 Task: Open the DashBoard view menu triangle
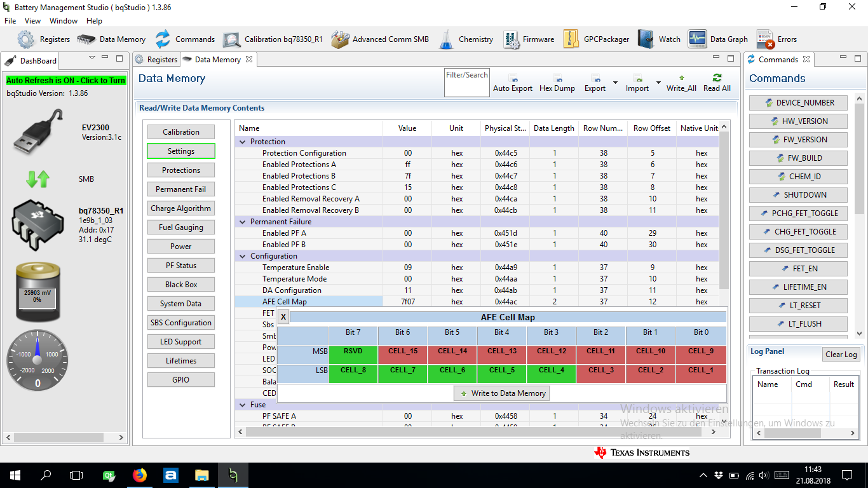click(x=92, y=58)
